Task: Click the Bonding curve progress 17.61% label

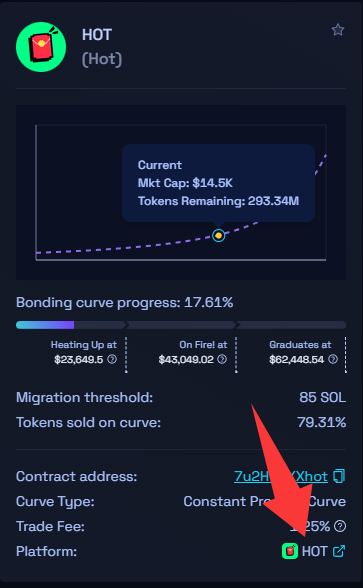Action: pyautogui.click(x=124, y=302)
